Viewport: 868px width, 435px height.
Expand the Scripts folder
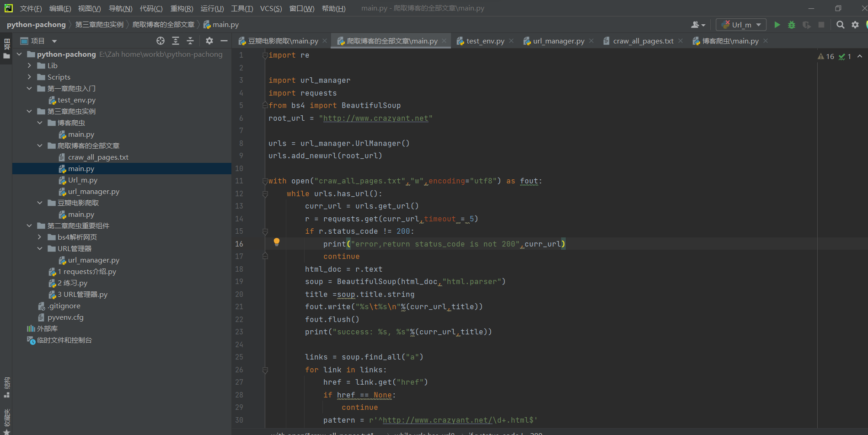(29, 77)
